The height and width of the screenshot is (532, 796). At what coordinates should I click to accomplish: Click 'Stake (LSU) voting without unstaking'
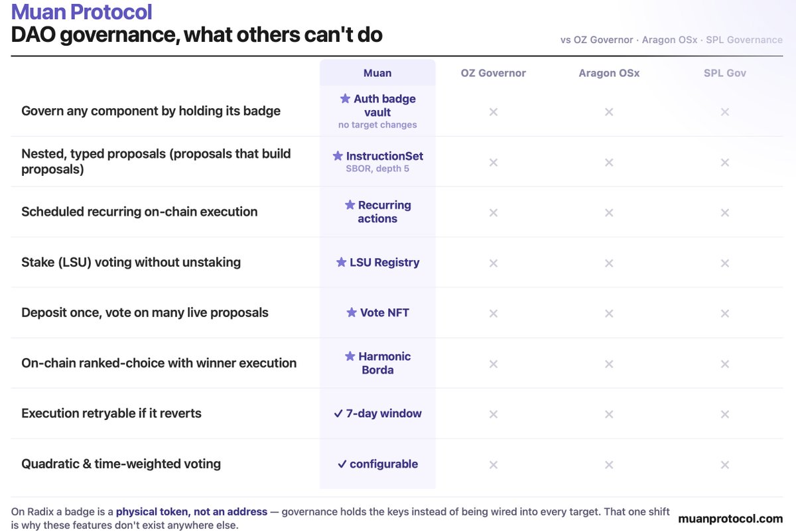(x=131, y=262)
